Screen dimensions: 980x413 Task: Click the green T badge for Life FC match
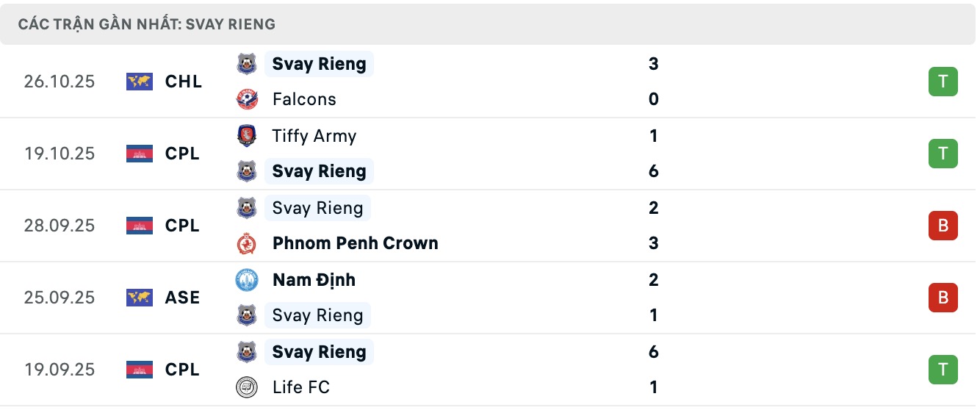943,370
